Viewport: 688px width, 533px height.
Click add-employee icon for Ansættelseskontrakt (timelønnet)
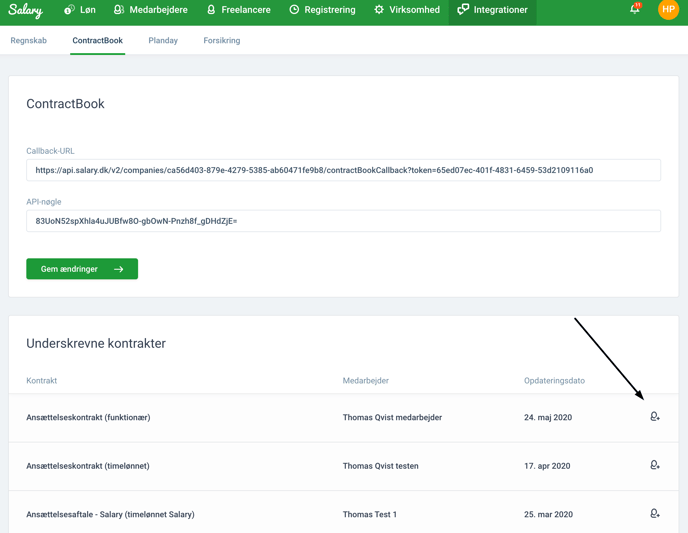(655, 465)
